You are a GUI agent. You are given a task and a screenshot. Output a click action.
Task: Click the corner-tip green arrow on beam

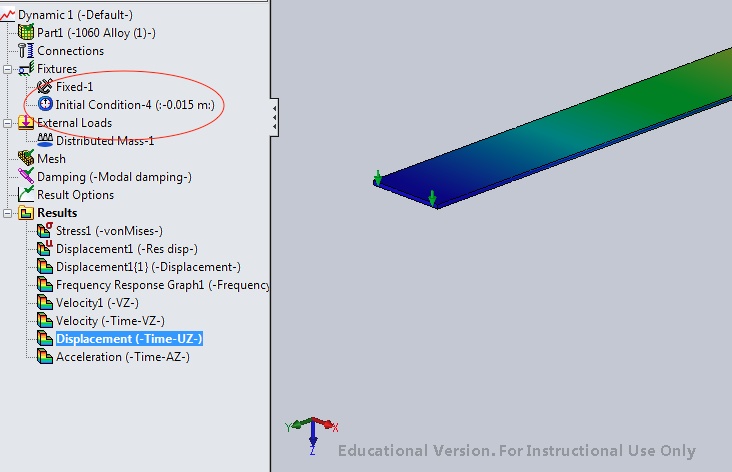click(x=378, y=177)
